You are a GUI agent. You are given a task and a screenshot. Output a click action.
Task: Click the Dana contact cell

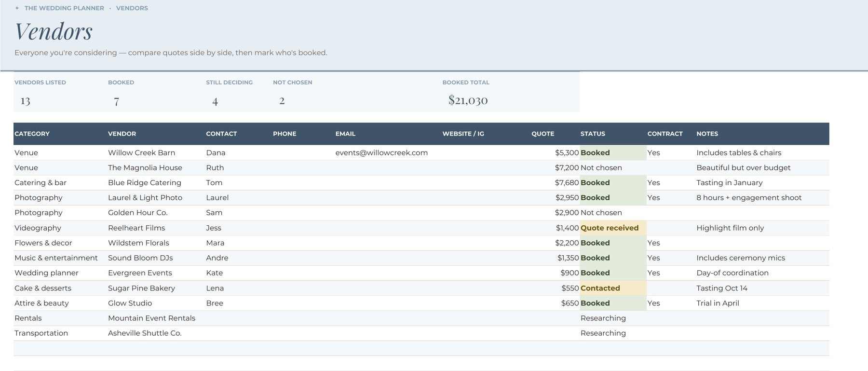[216, 152]
